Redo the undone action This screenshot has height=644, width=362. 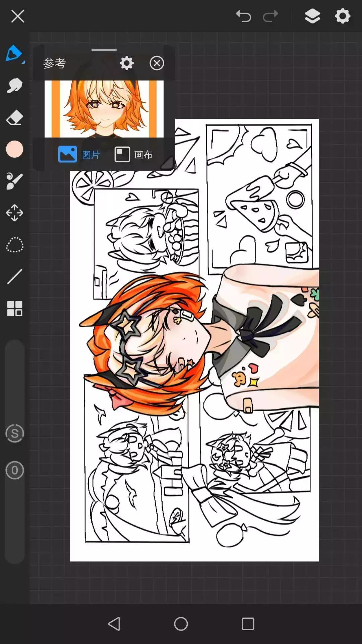(x=270, y=16)
